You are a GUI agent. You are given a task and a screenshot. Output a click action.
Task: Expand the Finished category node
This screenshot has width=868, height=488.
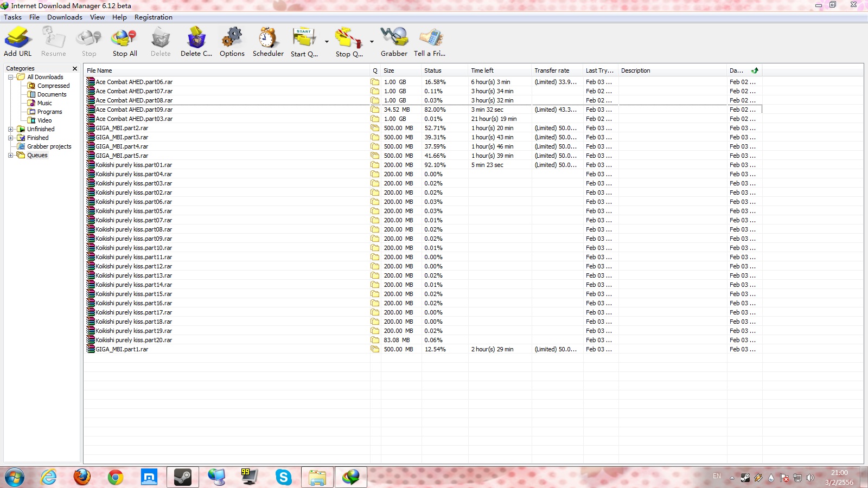(x=10, y=138)
